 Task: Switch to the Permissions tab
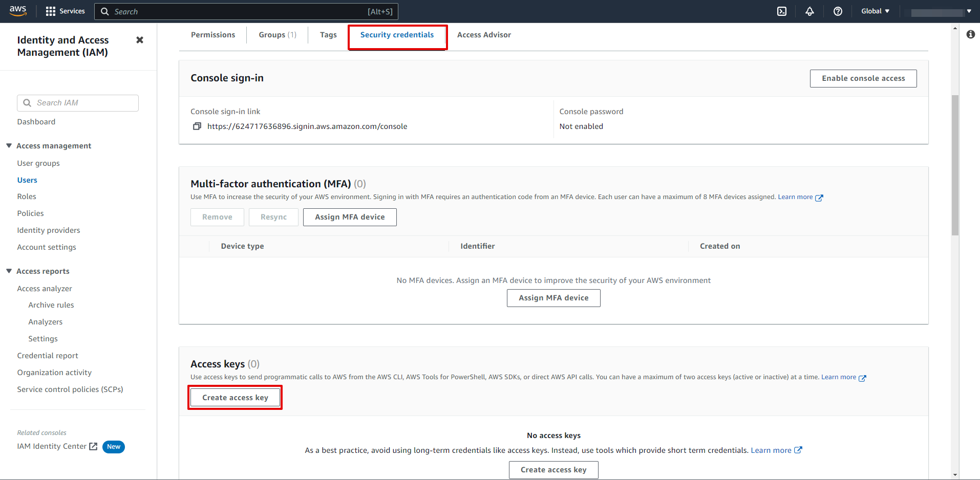click(x=213, y=35)
